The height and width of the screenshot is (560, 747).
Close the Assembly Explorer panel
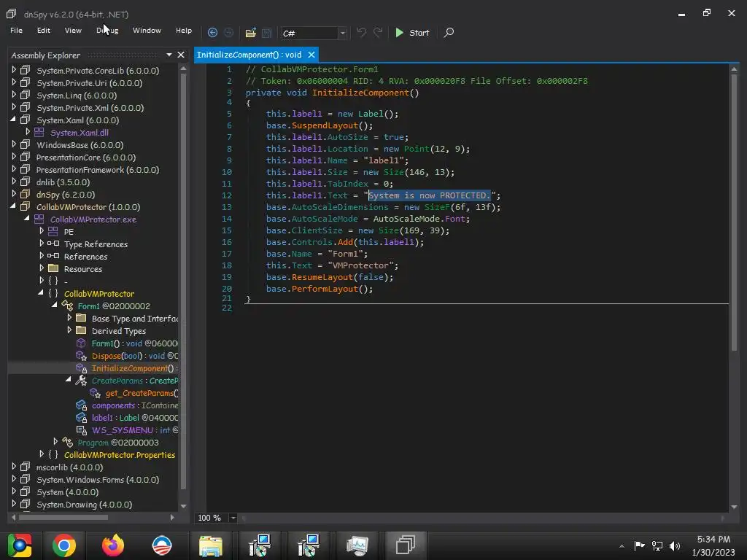(181, 55)
